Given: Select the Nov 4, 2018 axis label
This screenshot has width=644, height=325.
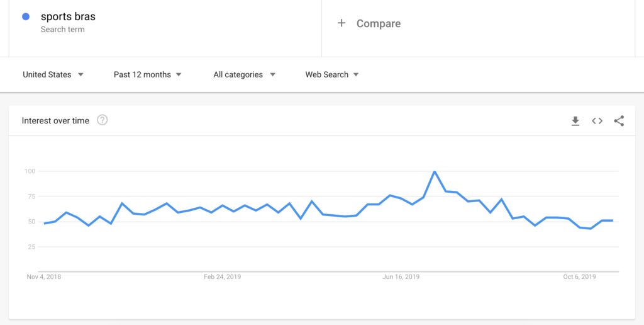Looking at the screenshot, I should tap(44, 277).
